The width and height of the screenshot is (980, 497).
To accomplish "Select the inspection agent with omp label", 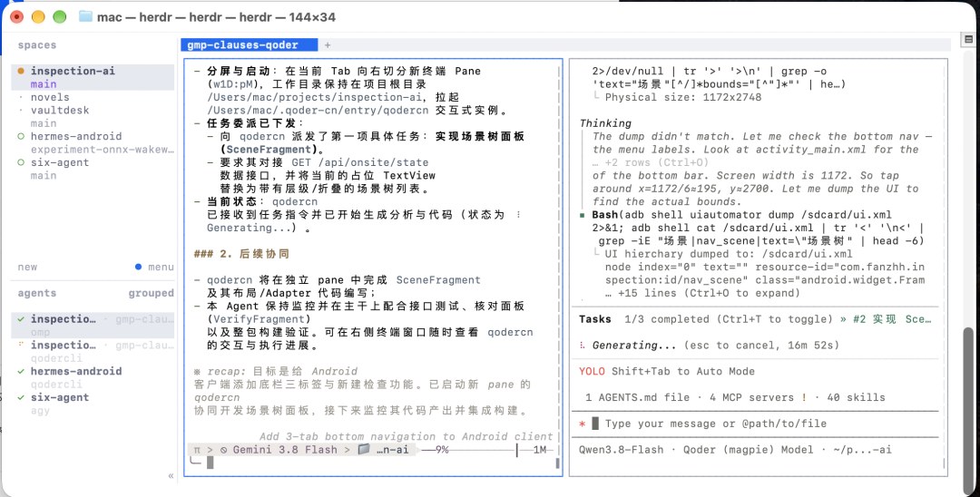I will tap(93, 326).
